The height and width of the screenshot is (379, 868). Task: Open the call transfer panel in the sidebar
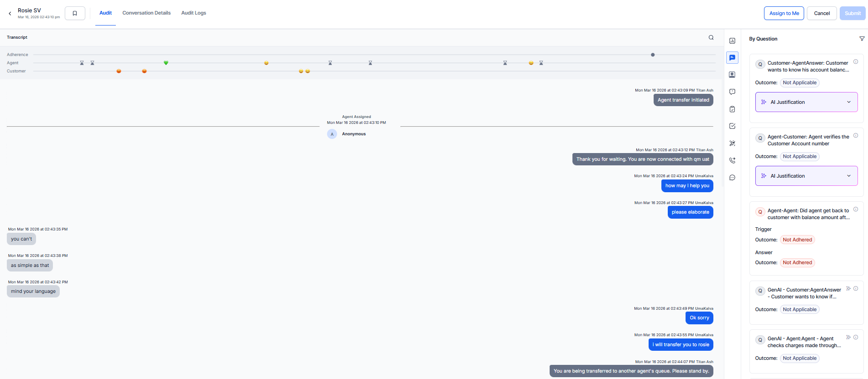coord(732,160)
